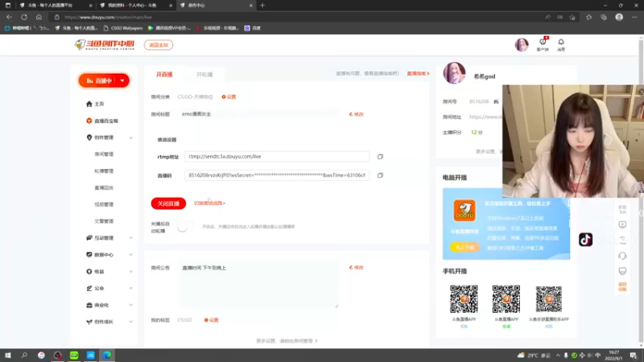644x362 pixels.
Task: Open the 消息 notification bell
Action: 561,42
